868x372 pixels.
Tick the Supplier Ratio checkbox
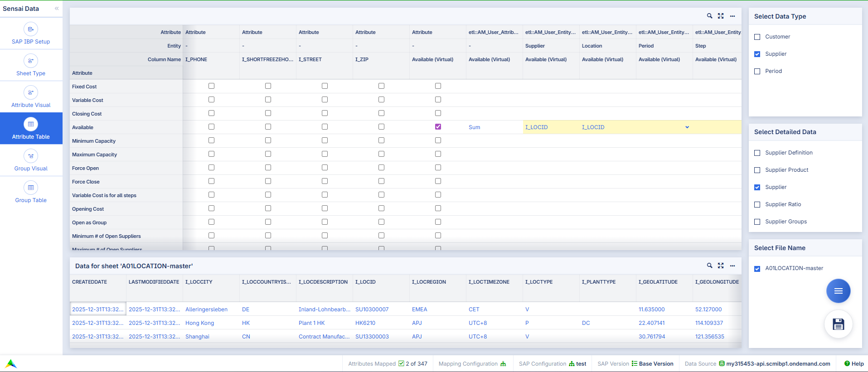(757, 204)
